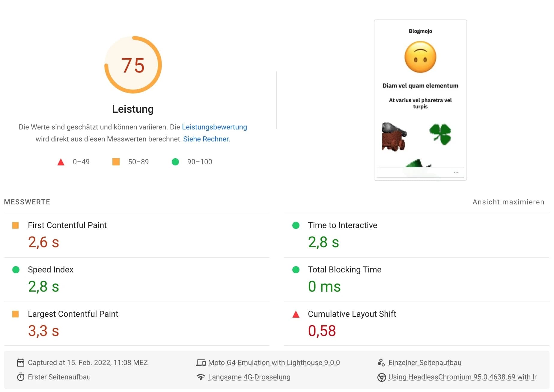Click the orange indicator beside First Contentful Paint
The height and width of the screenshot is (392, 554).
point(16,225)
